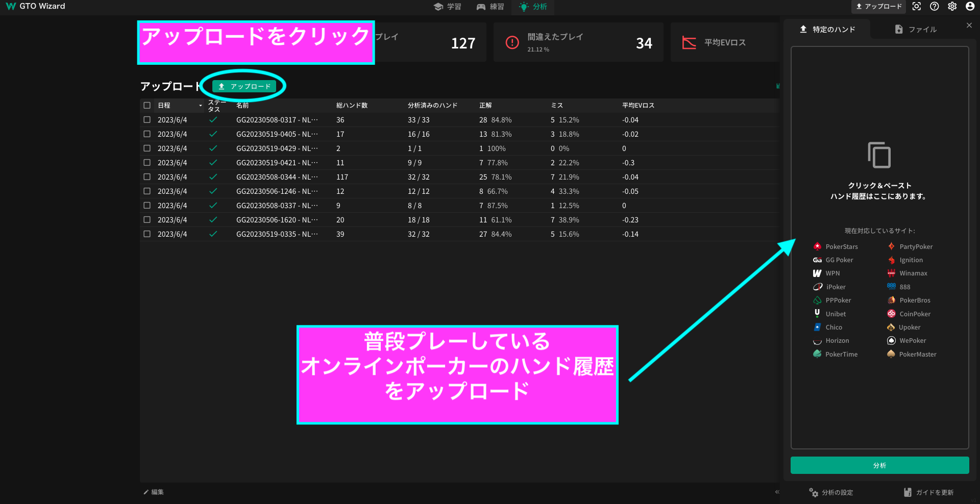The height and width of the screenshot is (504, 980).
Task: Toggle the select-all header checkbox
Action: point(147,106)
